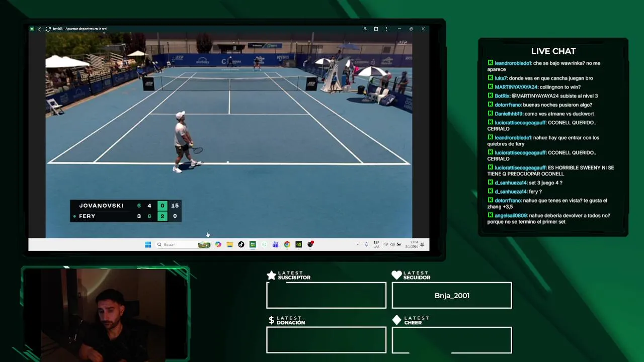The height and width of the screenshot is (362, 644).
Task: Click the ESP LAA language indicator
Action: [376, 244]
